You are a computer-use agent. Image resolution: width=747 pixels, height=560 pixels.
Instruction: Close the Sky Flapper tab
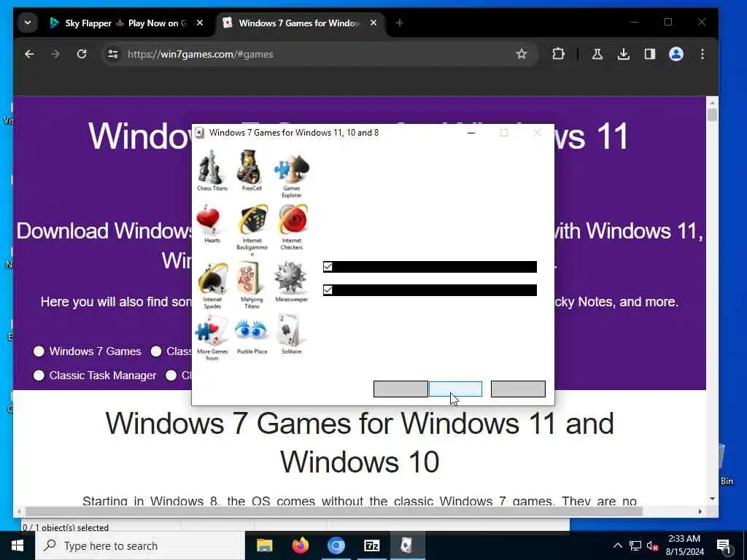click(200, 23)
